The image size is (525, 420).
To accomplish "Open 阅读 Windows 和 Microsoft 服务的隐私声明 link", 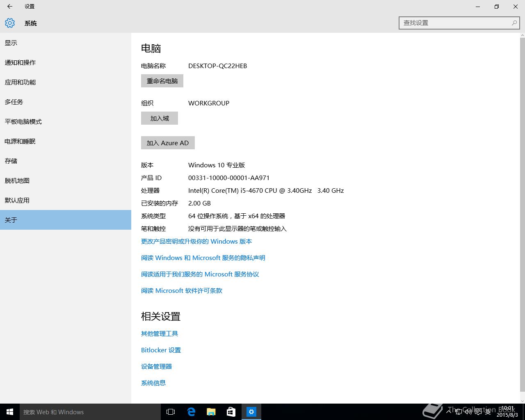I will 203,258.
